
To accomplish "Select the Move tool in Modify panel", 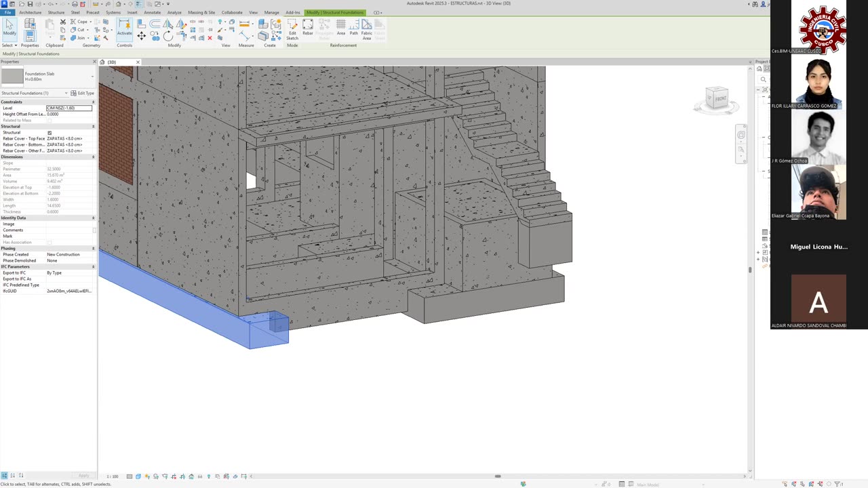I will [142, 36].
